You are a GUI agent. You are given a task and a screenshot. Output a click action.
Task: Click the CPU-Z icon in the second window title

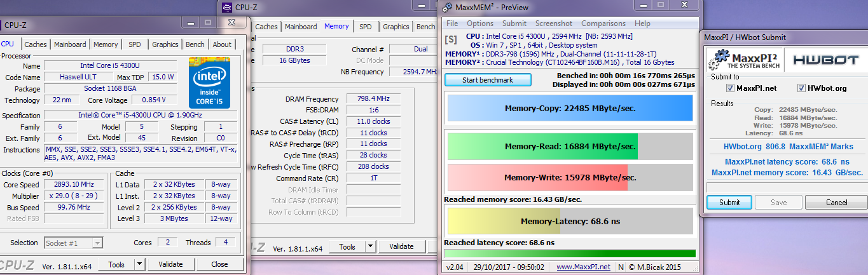click(228, 8)
